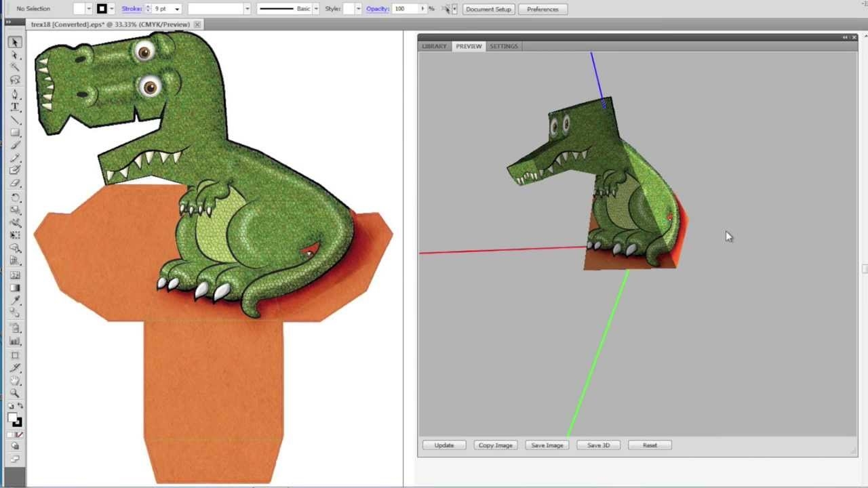
Task: Select the Eyedropper tool
Action: tap(14, 300)
